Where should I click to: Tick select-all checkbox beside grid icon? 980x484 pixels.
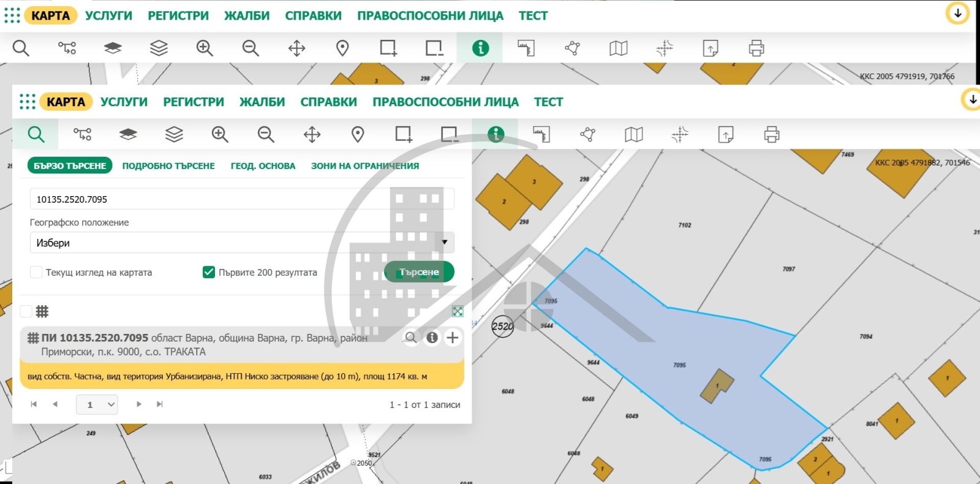pyautogui.click(x=26, y=311)
